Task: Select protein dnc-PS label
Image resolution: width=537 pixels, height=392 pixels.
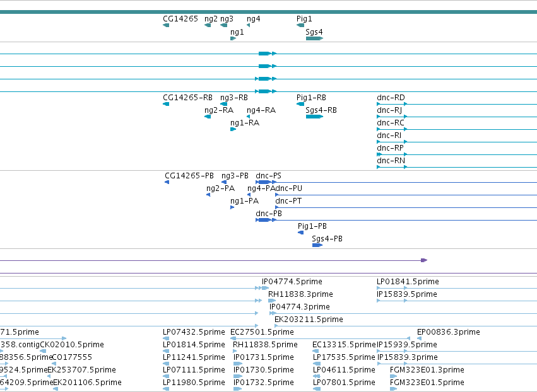Action: click(269, 176)
